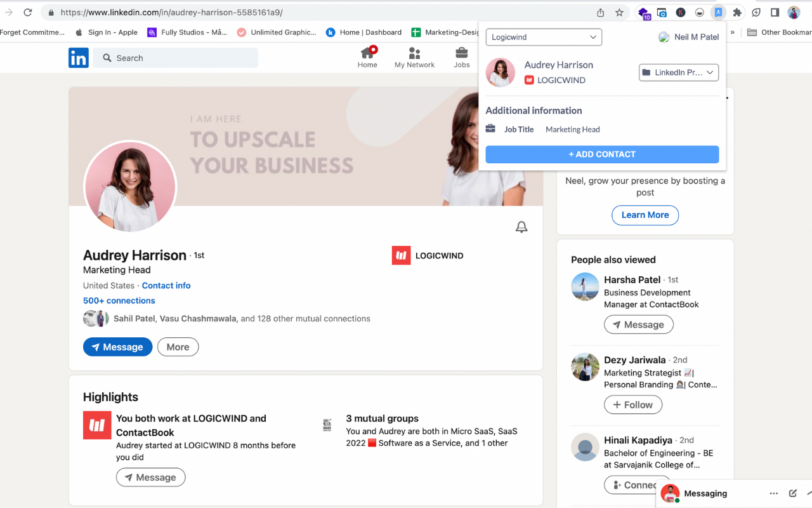
Task: Click the browser forward arrow
Action: [9, 12]
